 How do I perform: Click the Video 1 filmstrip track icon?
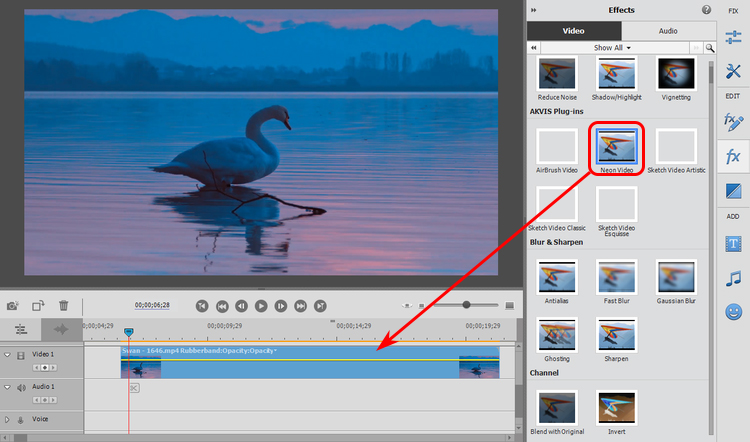[21, 355]
